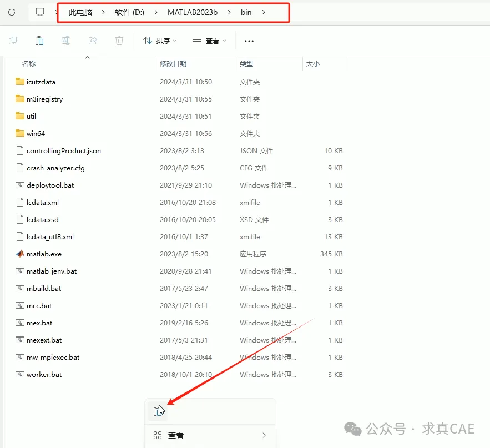Click the crash_analyzer.cfg file icon
490x448 pixels.
tap(19, 168)
